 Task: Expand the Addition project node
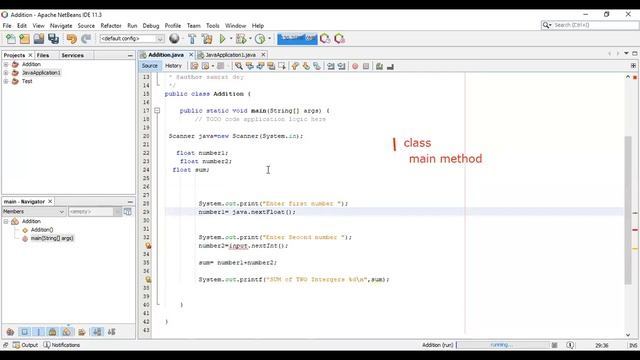[x=6, y=64]
